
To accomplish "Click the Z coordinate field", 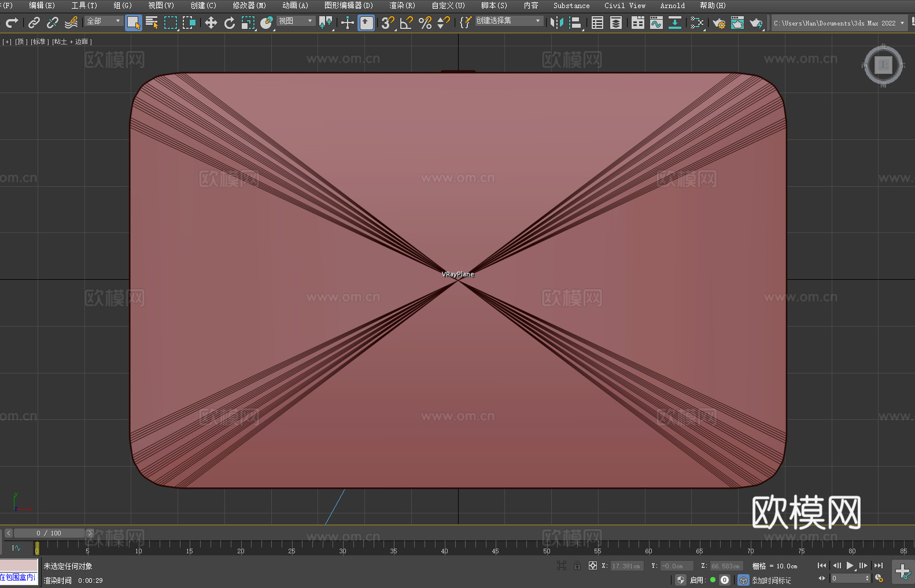I will tap(726, 566).
